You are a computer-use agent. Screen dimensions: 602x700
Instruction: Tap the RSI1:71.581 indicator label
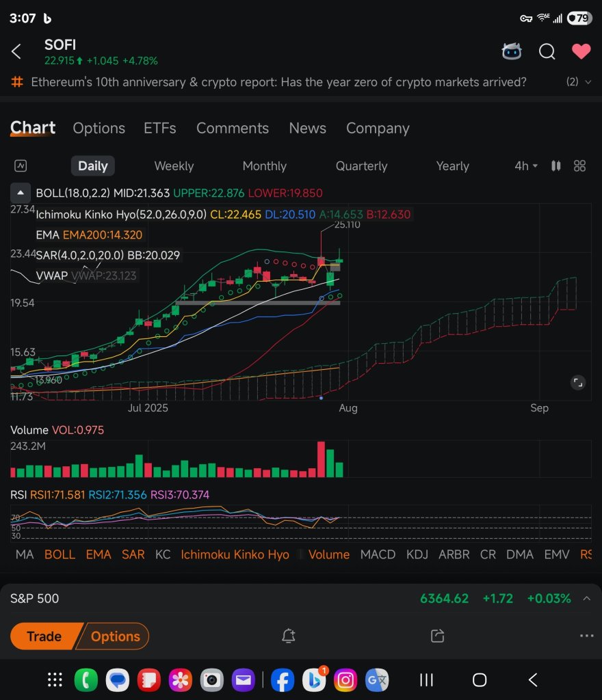click(57, 495)
